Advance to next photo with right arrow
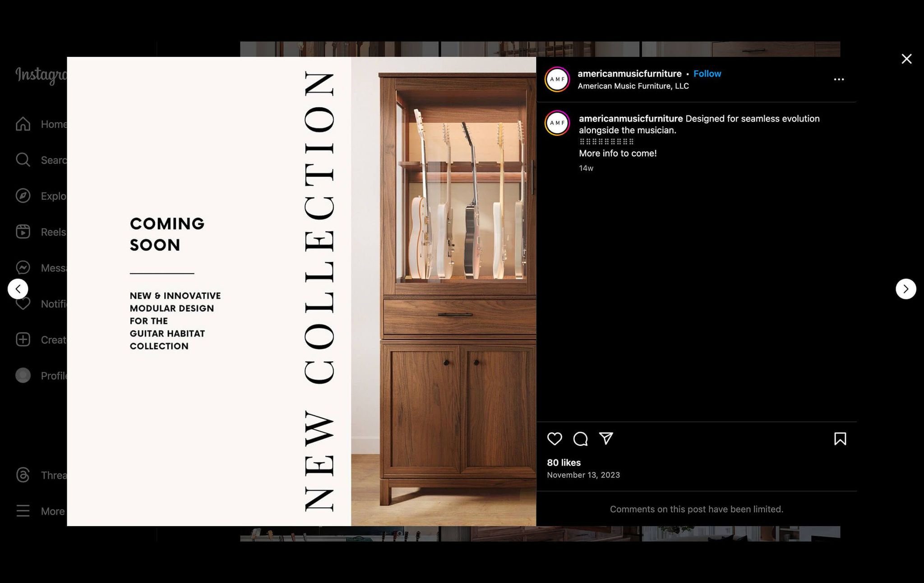The image size is (924, 583). 906,289
